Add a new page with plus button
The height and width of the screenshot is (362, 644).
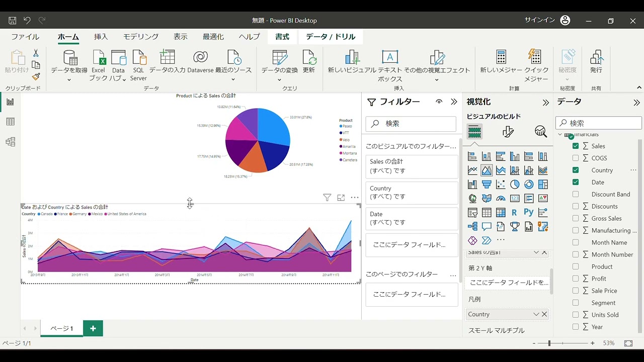(93, 328)
